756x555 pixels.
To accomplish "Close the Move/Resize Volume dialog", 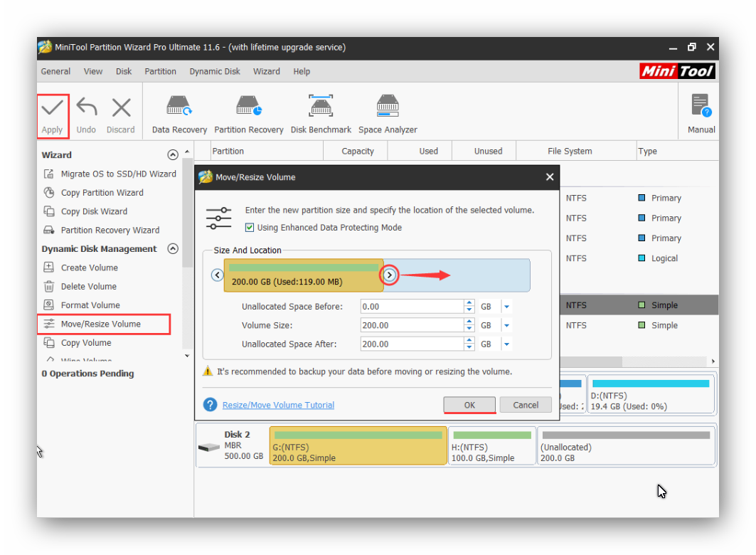I will 550,177.
